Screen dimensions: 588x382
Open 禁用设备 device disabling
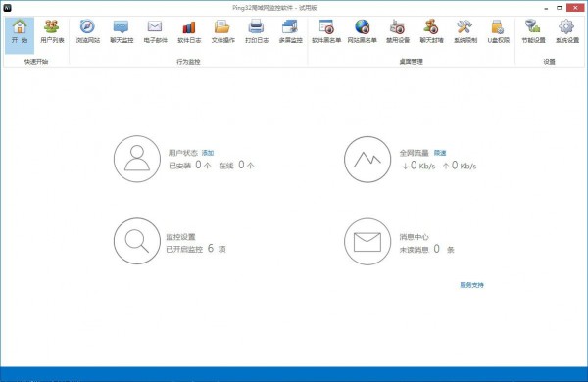point(398,31)
